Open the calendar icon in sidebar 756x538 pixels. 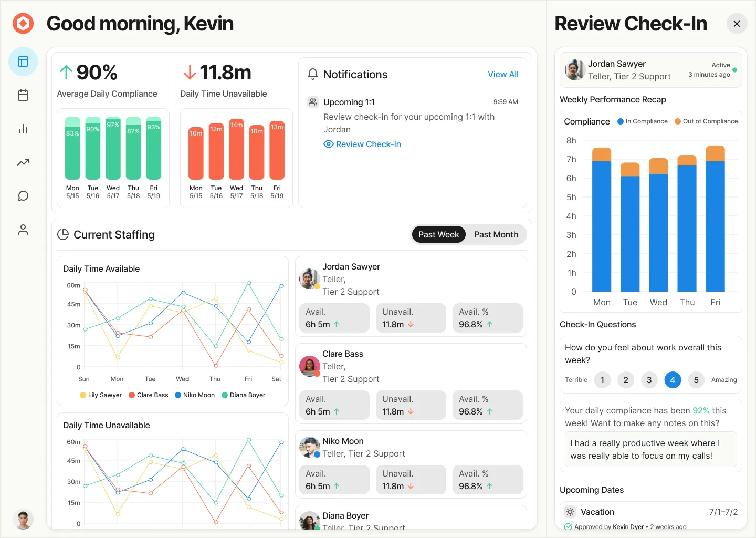pyautogui.click(x=23, y=95)
